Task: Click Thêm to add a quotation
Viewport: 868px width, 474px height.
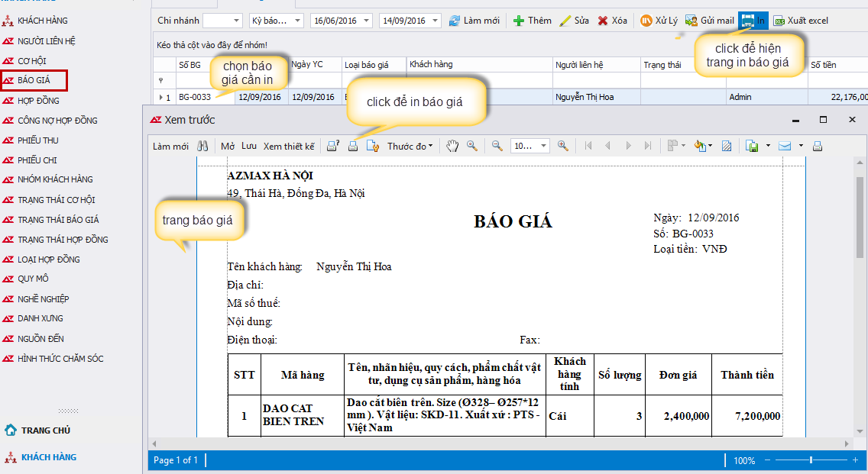Action: [x=532, y=21]
